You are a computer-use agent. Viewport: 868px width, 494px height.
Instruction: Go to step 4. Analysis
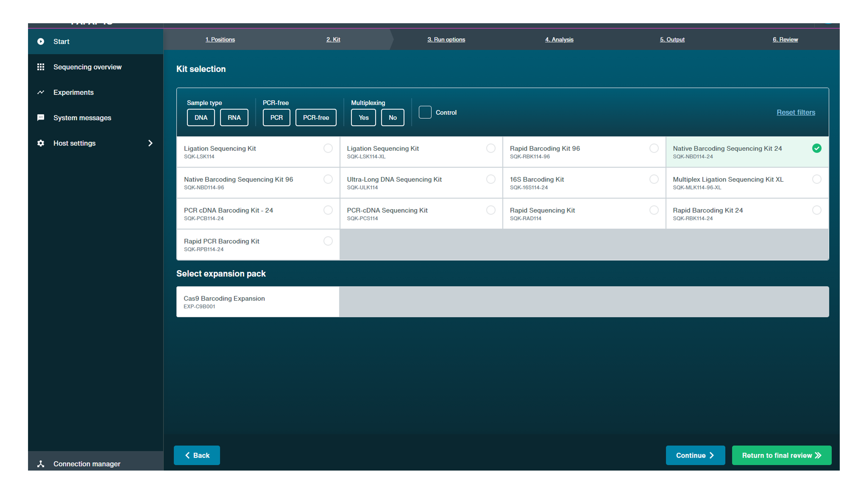(559, 39)
